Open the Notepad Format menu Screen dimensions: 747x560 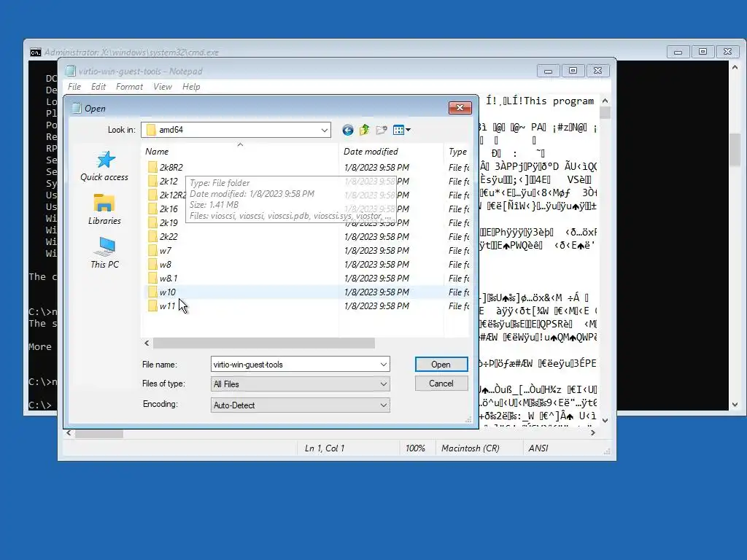coord(129,87)
